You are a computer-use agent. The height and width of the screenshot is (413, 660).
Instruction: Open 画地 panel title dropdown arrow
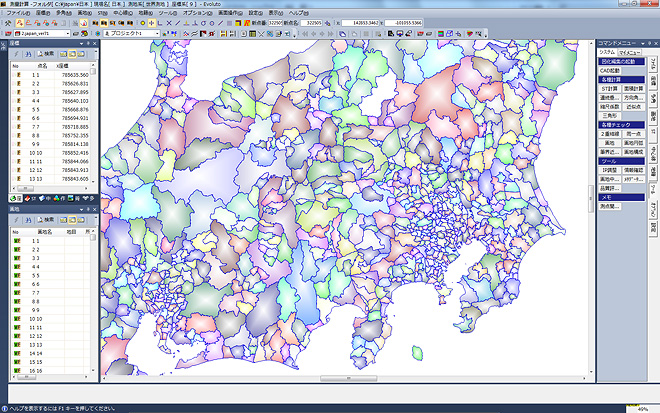tap(81, 209)
